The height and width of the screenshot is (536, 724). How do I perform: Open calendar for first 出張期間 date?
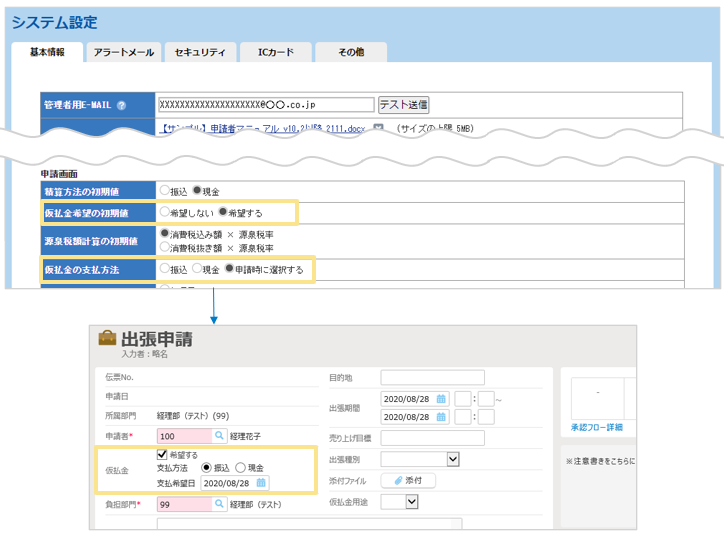(441, 398)
